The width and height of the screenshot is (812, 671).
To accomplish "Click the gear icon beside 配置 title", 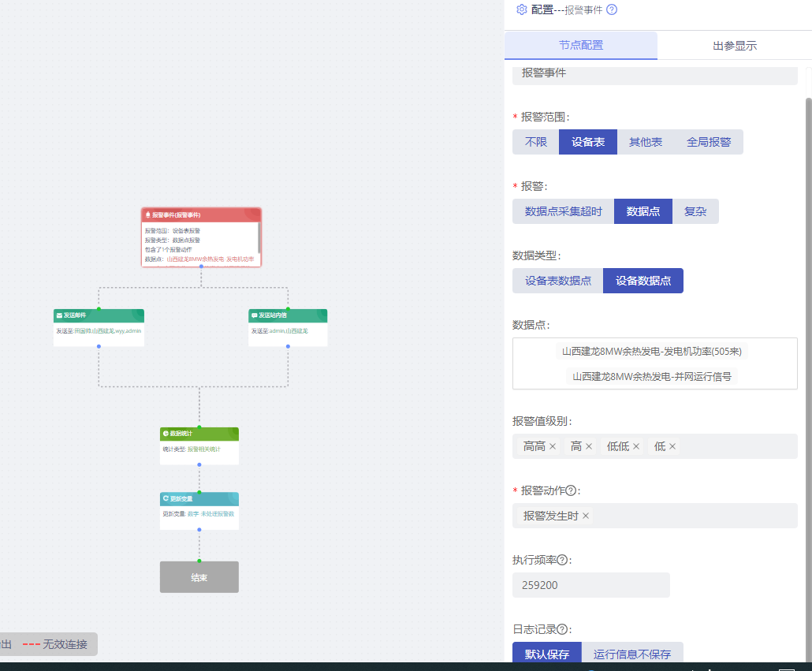I will [x=521, y=9].
